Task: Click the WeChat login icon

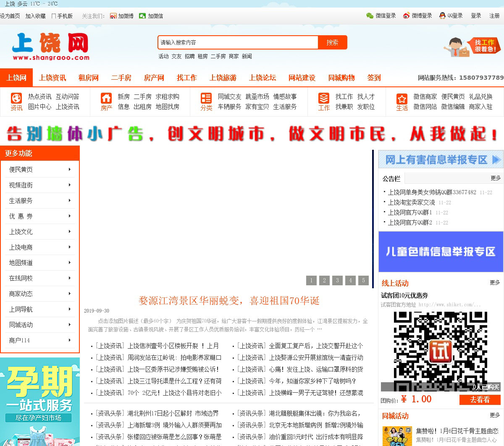Action: (x=370, y=16)
